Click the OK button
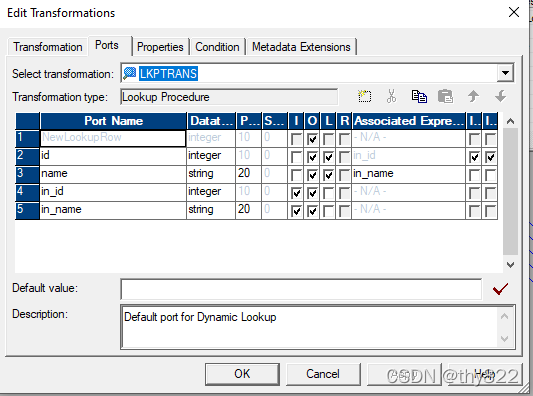This screenshot has width=533, height=396. click(x=242, y=374)
